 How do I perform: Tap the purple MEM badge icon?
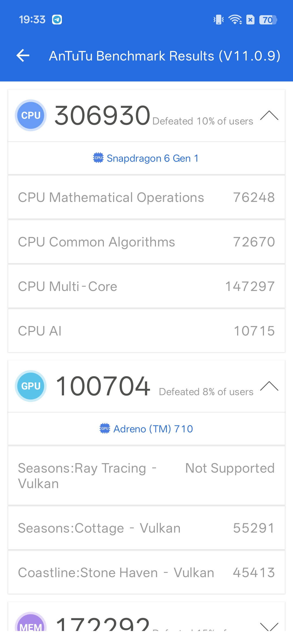tap(31, 624)
